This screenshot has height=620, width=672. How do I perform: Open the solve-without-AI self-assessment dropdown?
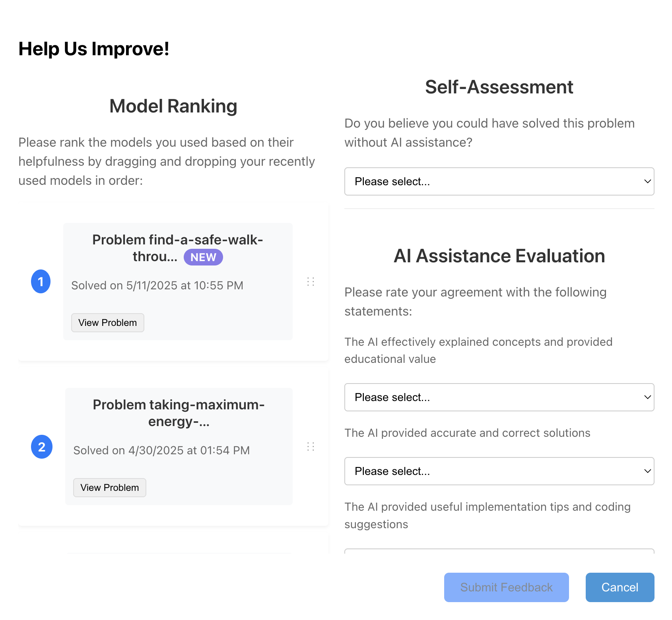499,182
